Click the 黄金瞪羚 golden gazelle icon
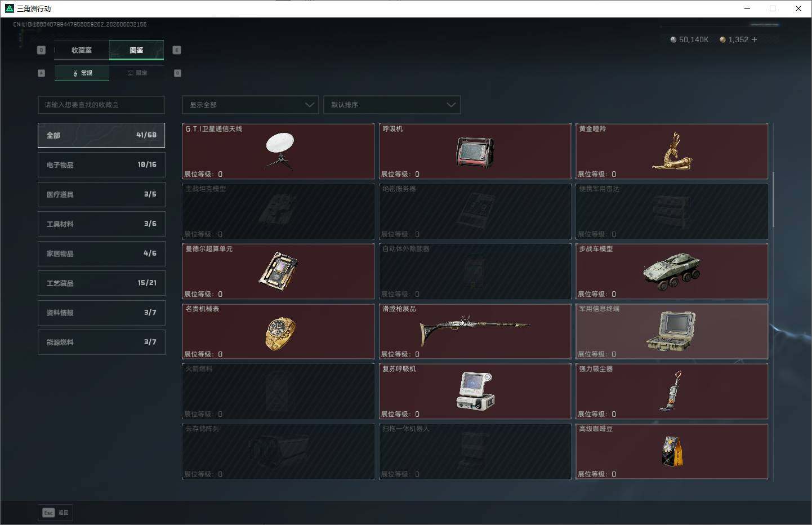Image resolution: width=812 pixels, height=525 pixels. 672,151
